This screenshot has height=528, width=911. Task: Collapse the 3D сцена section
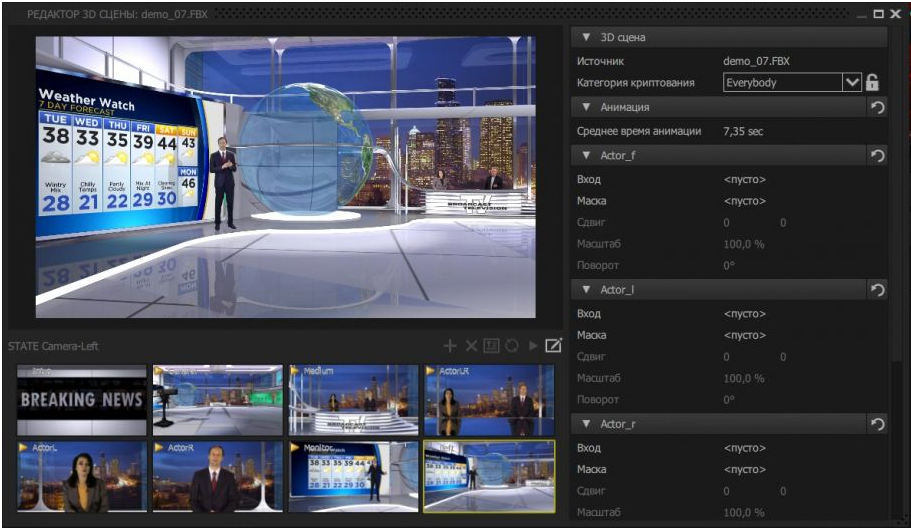pos(587,37)
